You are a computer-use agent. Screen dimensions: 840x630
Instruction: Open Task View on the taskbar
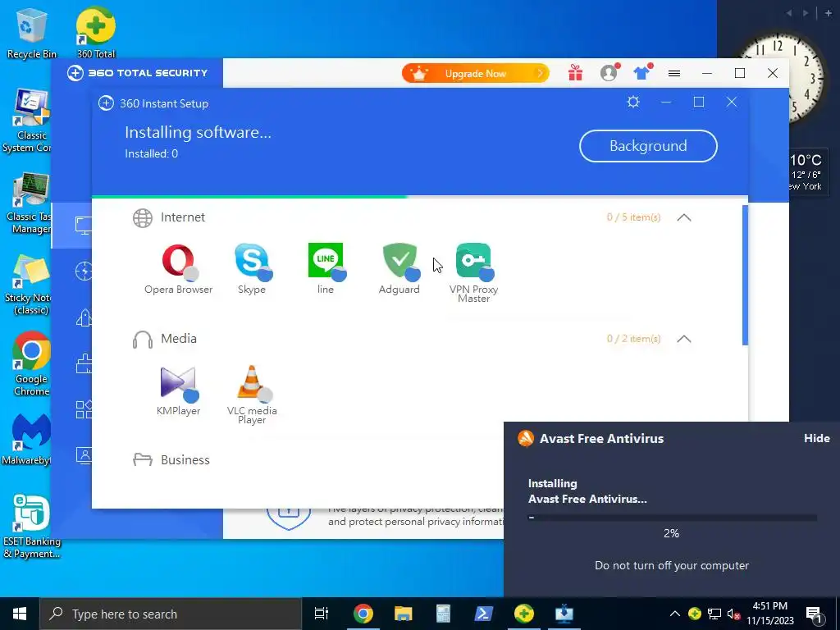(322, 614)
